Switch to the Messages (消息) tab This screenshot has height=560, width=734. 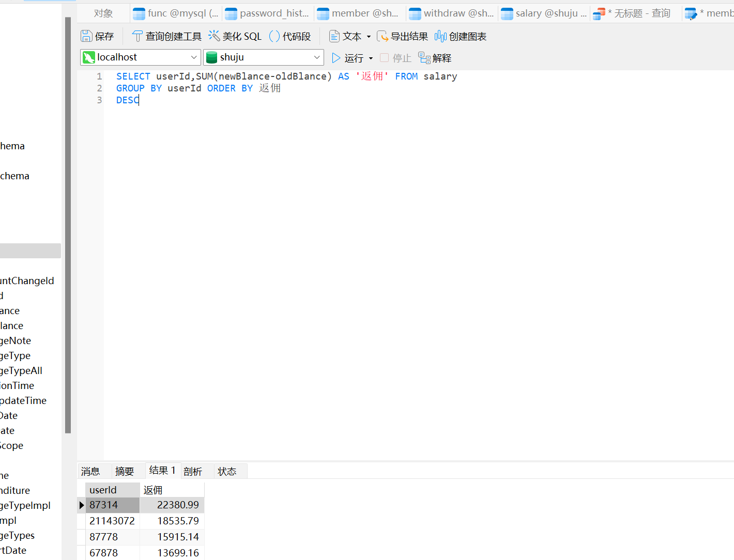pos(90,471)
